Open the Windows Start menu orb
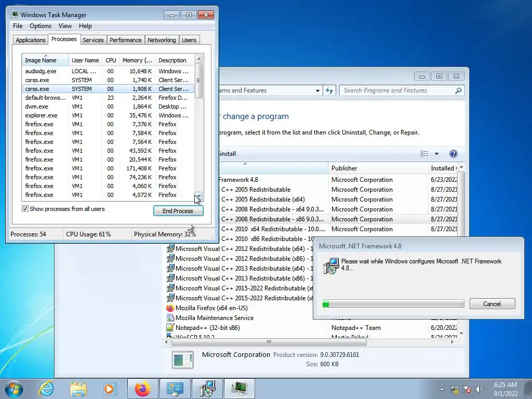This screenshot has height=399, width=532. coord(14,389)
